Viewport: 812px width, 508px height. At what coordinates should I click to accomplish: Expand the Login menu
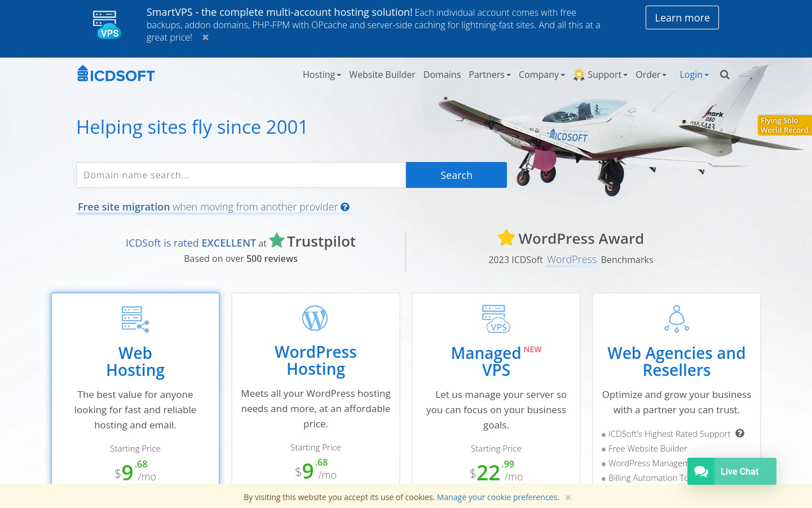click(694, 75)
